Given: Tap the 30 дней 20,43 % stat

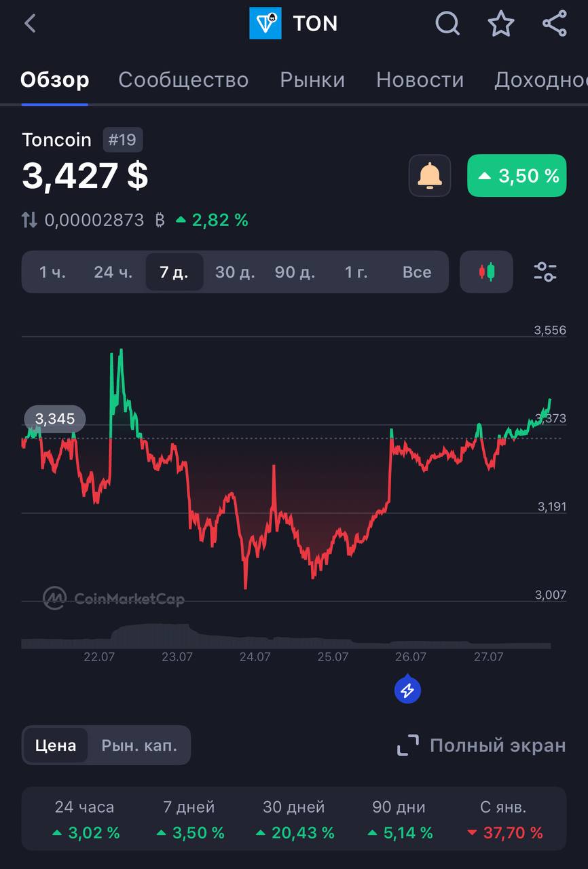Looking at the screenshot, I should [x=294, y=820].
